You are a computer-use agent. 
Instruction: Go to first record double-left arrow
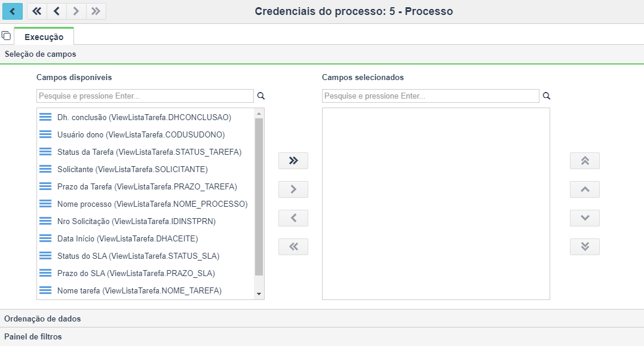tap(37, 11)
